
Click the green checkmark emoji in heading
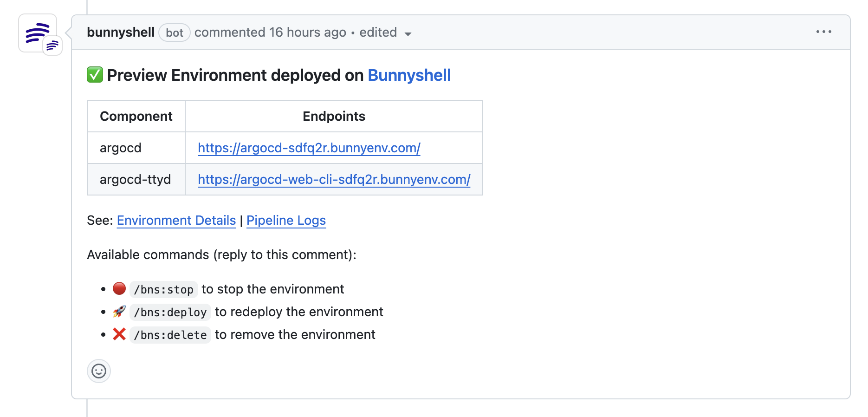pyautogui.click(x=95, y=75)
